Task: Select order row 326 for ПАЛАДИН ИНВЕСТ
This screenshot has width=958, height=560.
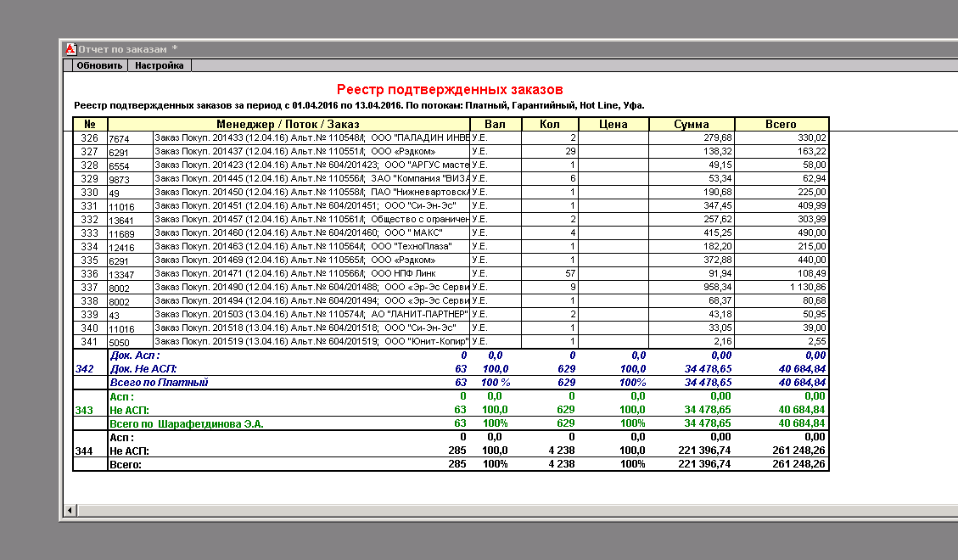Action: pyautogui.click(x=311, y=137)
